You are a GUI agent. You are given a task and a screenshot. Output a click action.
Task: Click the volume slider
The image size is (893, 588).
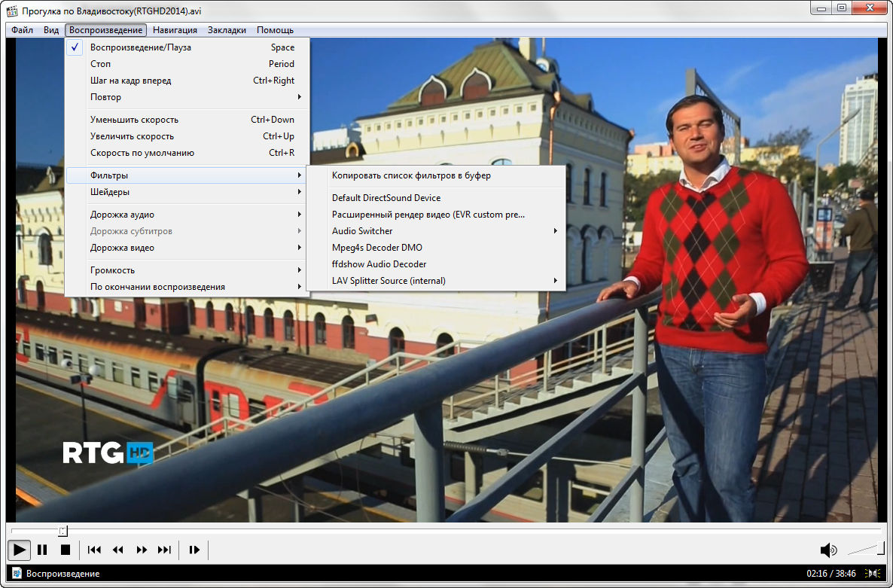tap(867, 550)
